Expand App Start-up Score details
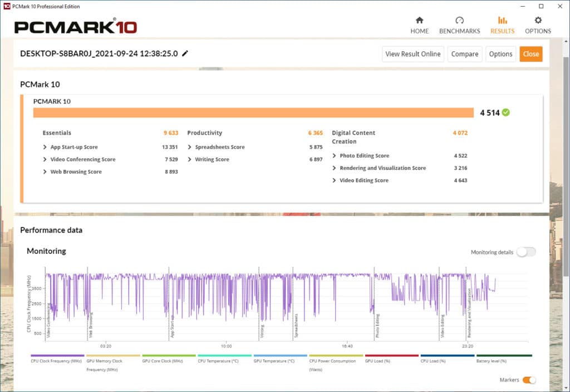570x392 pixels. [x=45, y=147]
